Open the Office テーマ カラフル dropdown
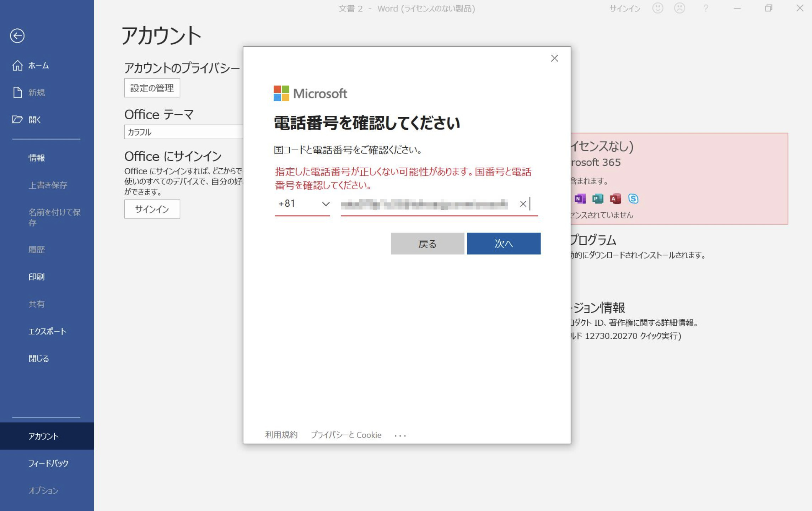The height and width of the screenshot is (511, 812). click(183, 132)
